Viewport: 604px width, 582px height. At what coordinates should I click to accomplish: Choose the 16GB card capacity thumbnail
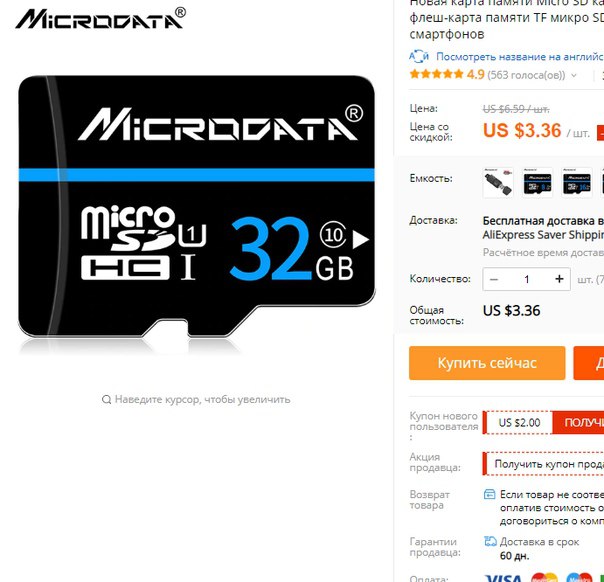click(x=576, y=183)
